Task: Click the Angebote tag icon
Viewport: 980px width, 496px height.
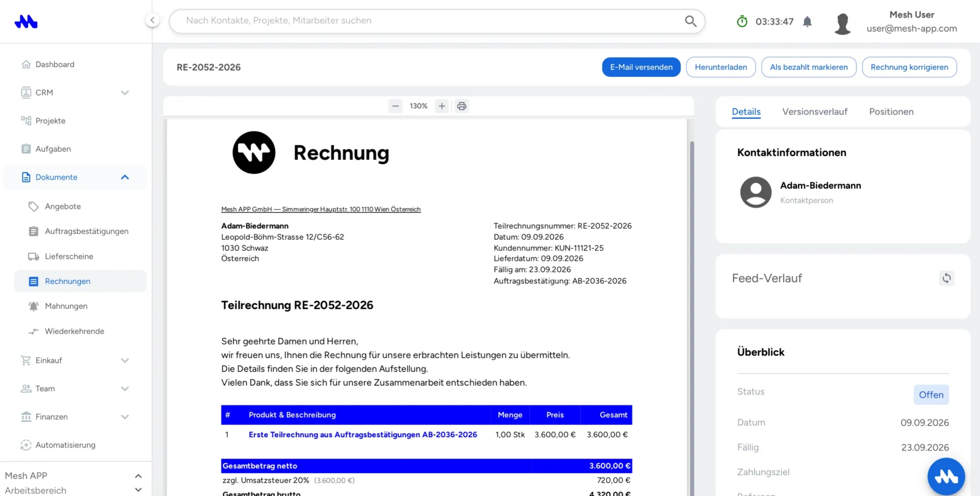Action: click(34, 206)
